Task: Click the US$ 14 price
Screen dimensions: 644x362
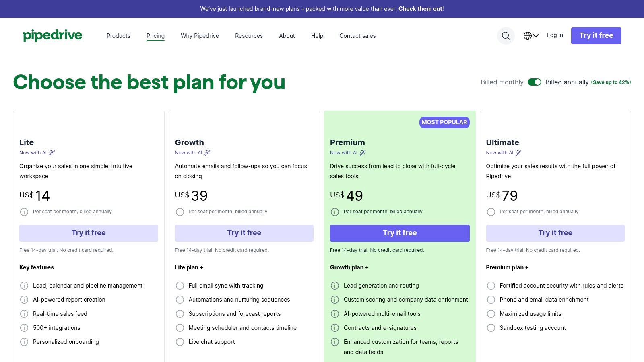Action: [35, 196]
